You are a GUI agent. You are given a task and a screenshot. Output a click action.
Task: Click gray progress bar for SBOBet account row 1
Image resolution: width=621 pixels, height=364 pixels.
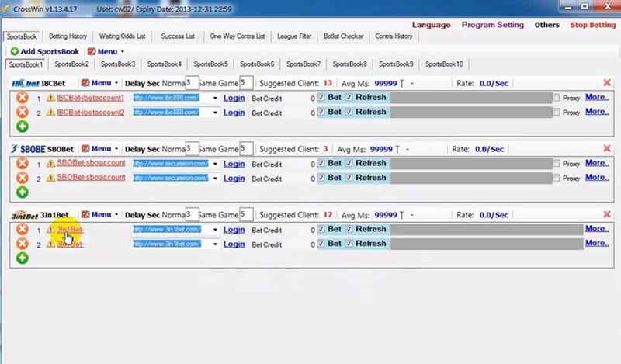pos(471,164)
